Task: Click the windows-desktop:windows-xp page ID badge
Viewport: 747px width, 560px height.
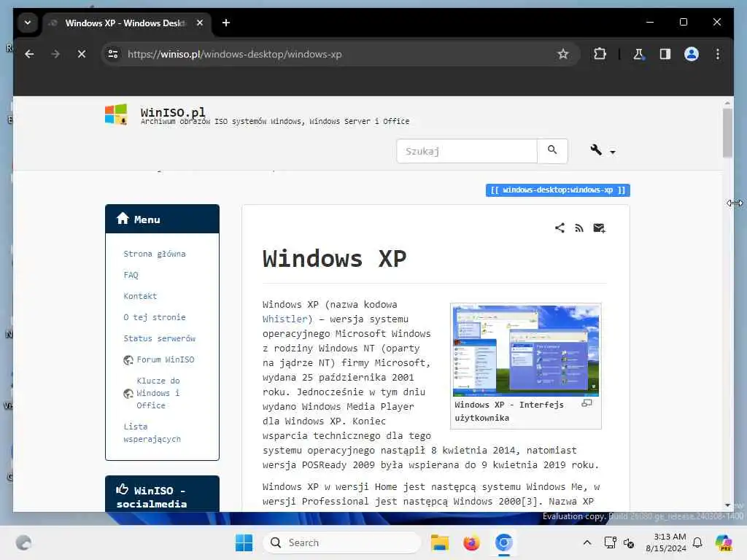Action: click(557, 190)
